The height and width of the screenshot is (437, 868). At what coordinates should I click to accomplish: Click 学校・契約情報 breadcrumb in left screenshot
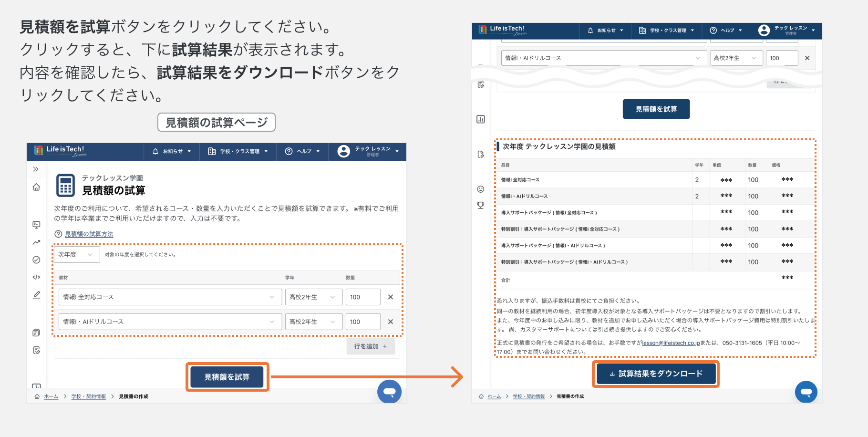coord(89,396)
